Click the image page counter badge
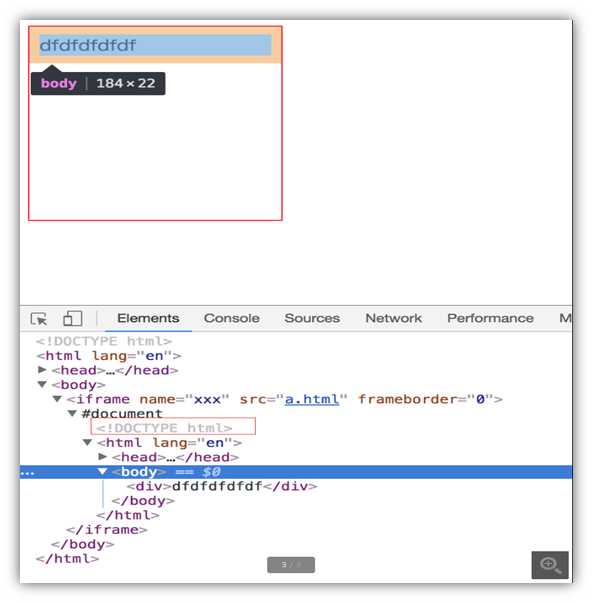 click(291, 565)
